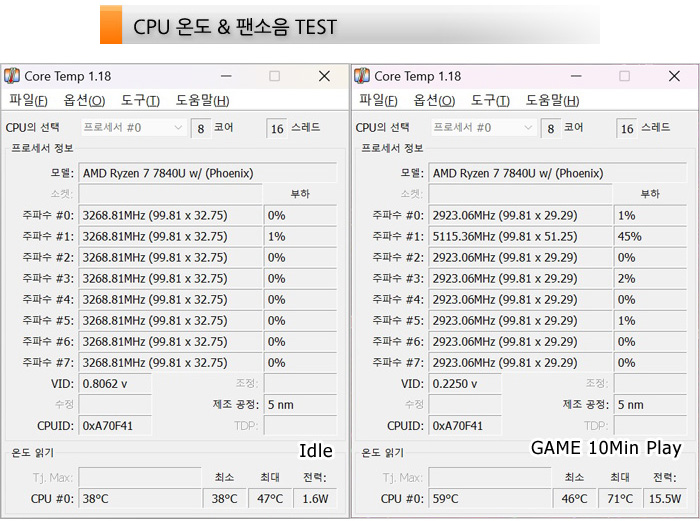Maximize the GAME 10Min Play Core Temp window
Image resolution: width=700 pixels, height=521 pixels.
[x=625, y=76]
